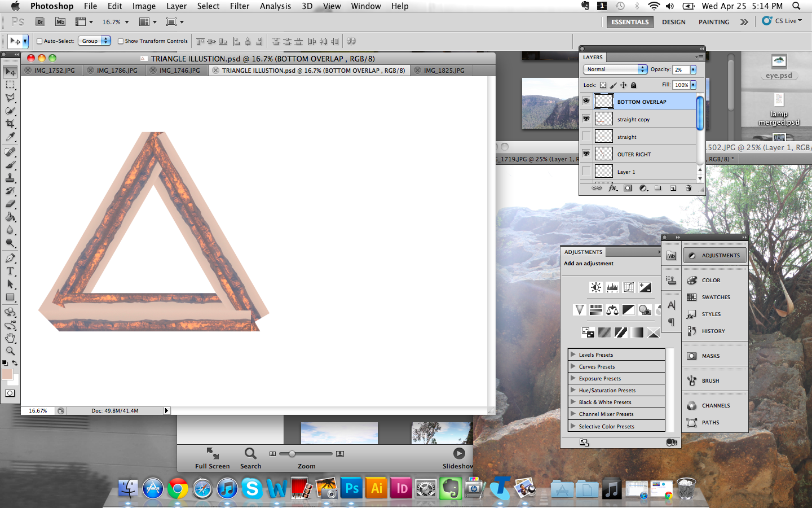Select the Crop tool

point(10,124)
